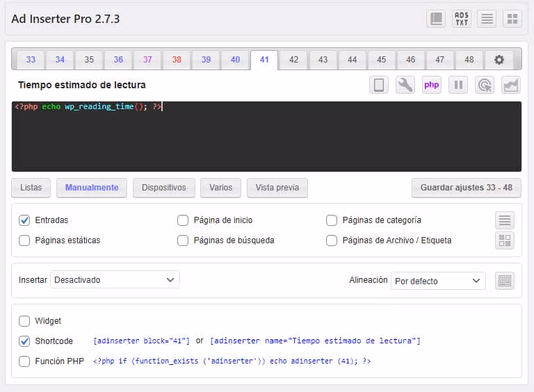Open the Dispositivos settings button
Image resolution: width=534 pixels, height=392 pixels.
(164, 188)
